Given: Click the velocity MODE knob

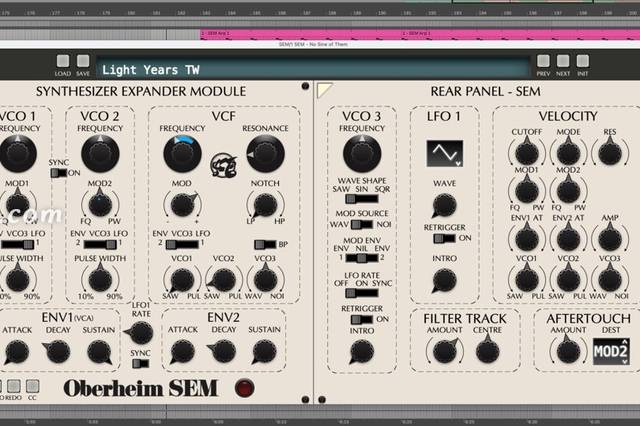Looking at the screenshot, I should (x=568, y=152).
